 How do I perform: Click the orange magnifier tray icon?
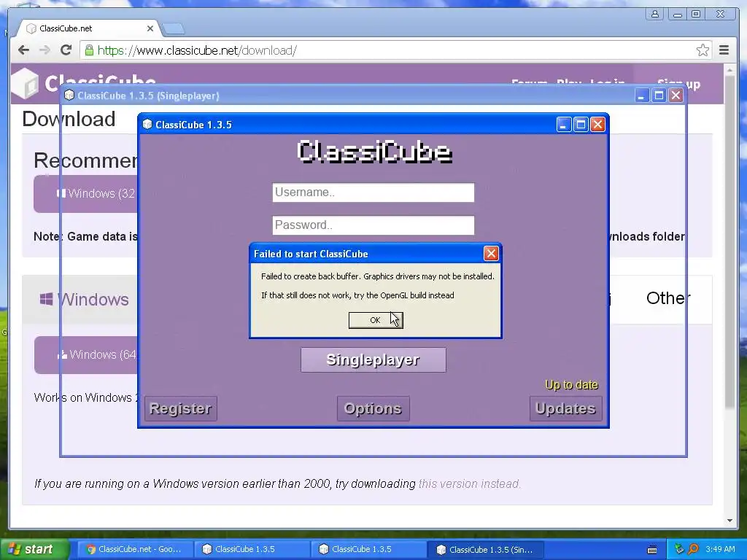click(x=693, y=550)
